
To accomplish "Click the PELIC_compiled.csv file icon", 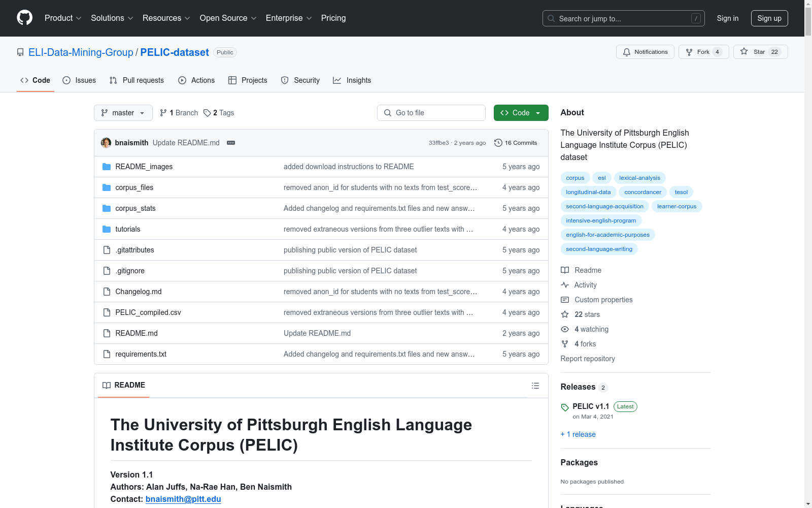I will coord(107,312).
